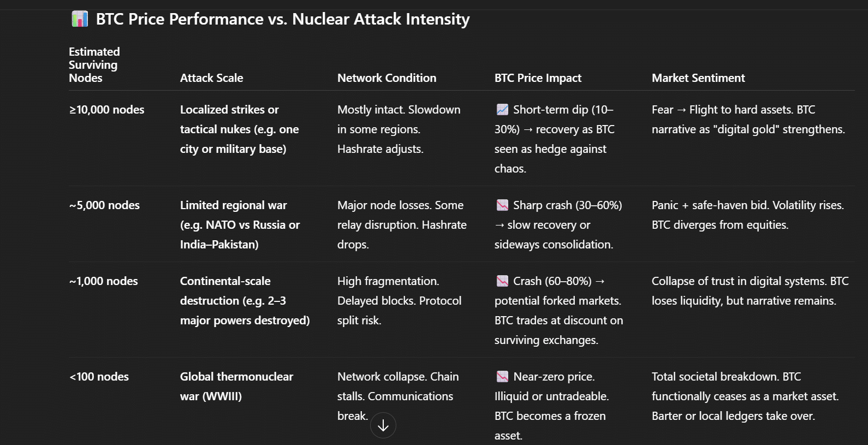
Task: Click the Market Sentiment column header
Action: pyautogui.click(x=698, y=78)
